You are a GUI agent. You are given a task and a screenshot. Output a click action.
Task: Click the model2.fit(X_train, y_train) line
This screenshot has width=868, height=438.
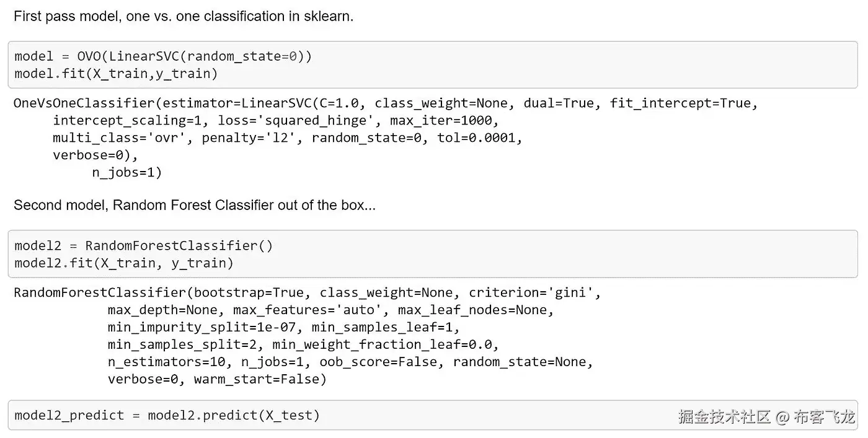[x=124, y=263]
